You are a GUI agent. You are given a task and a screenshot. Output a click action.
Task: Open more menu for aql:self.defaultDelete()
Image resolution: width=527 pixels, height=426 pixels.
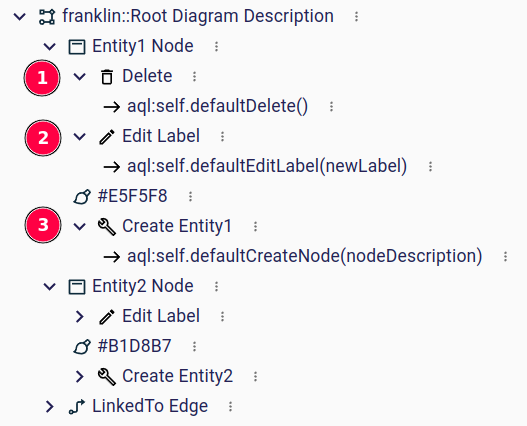pyautogui.click(x=331, y=107)
